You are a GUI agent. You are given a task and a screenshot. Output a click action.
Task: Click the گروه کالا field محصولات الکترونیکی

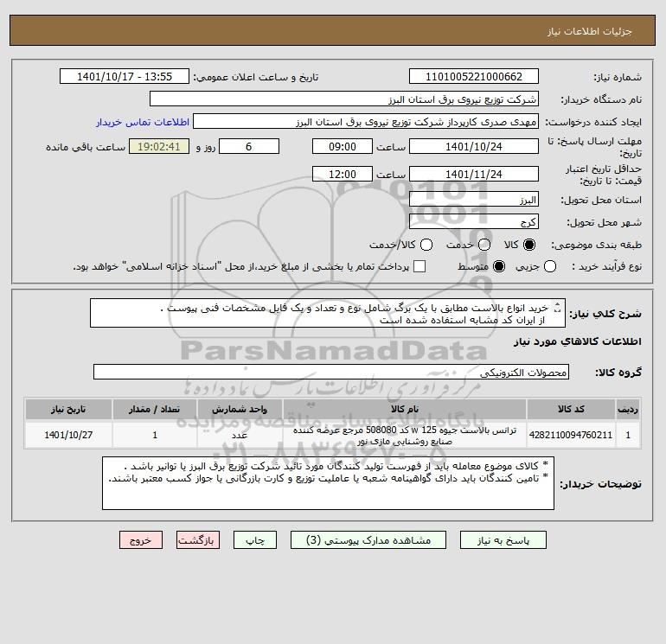[331, 372]
